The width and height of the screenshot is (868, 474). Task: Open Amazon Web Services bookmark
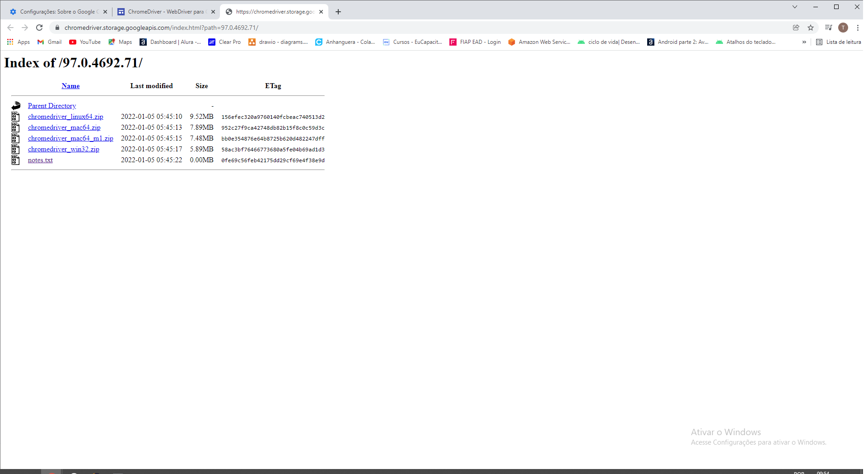539,42
